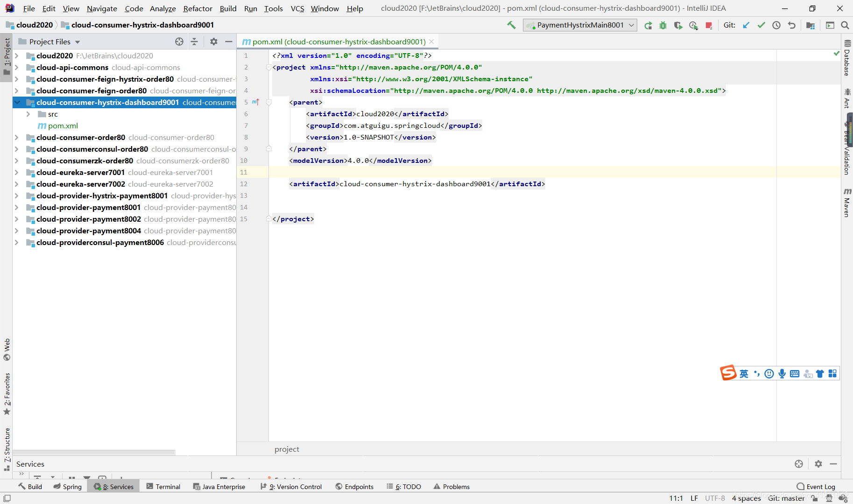Expand the cloud-api-commons module
Viewport: 853px width, 504px height.
coord(17,67)
